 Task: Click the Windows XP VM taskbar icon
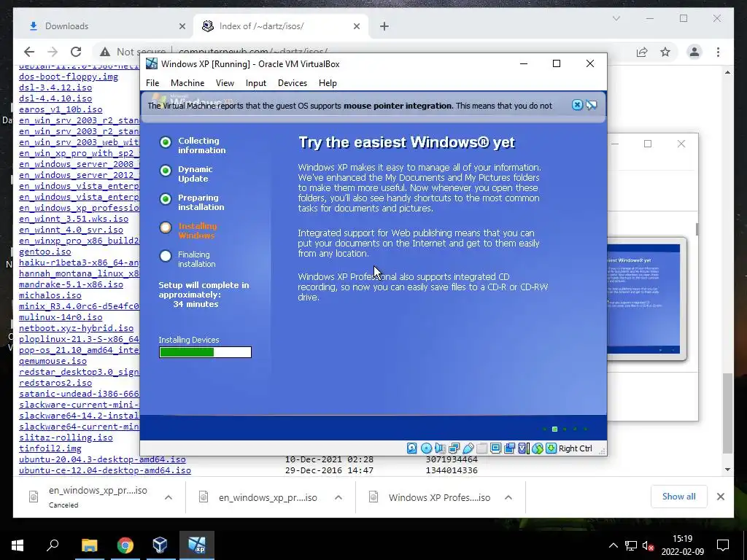[196, 545]
